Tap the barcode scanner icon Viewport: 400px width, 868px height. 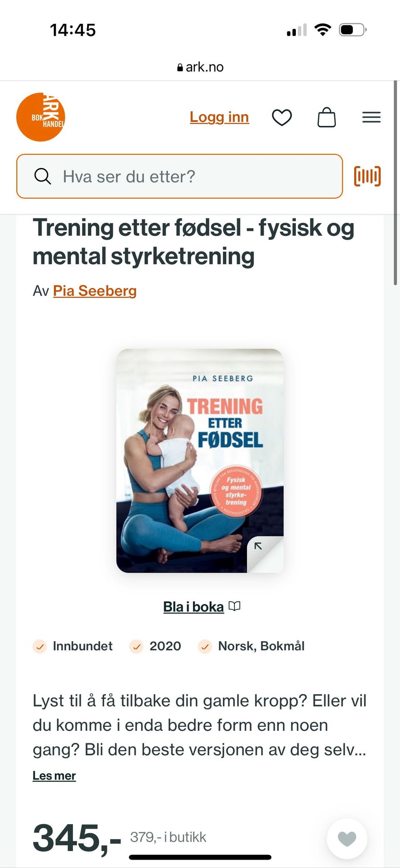click(x=367, y=176)
